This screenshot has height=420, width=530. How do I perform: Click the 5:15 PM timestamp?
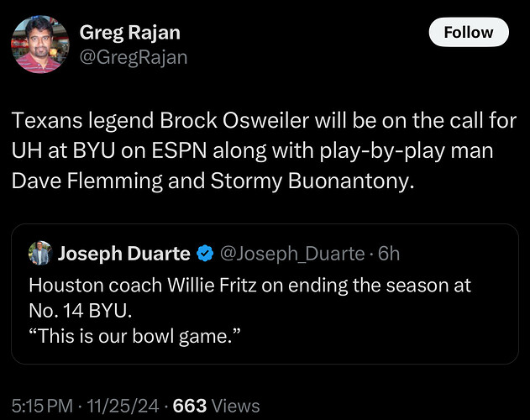[x=42, y=406]
